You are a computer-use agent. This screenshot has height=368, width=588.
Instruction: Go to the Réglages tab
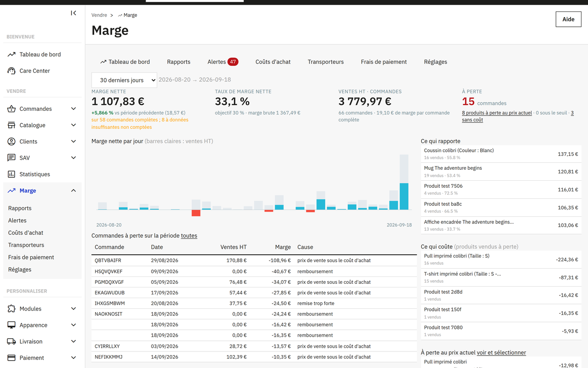click(x=435, y=62)
